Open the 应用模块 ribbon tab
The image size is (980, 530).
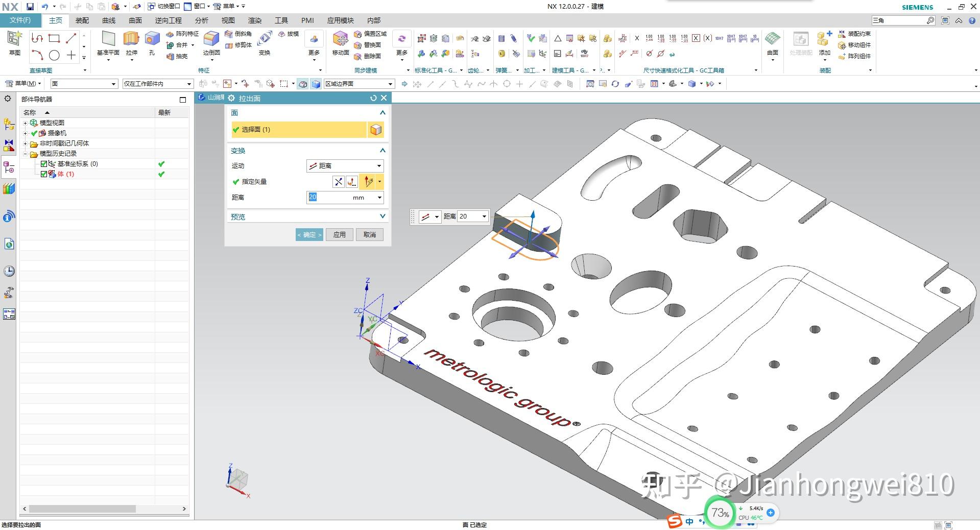click(x=341, y=20)
